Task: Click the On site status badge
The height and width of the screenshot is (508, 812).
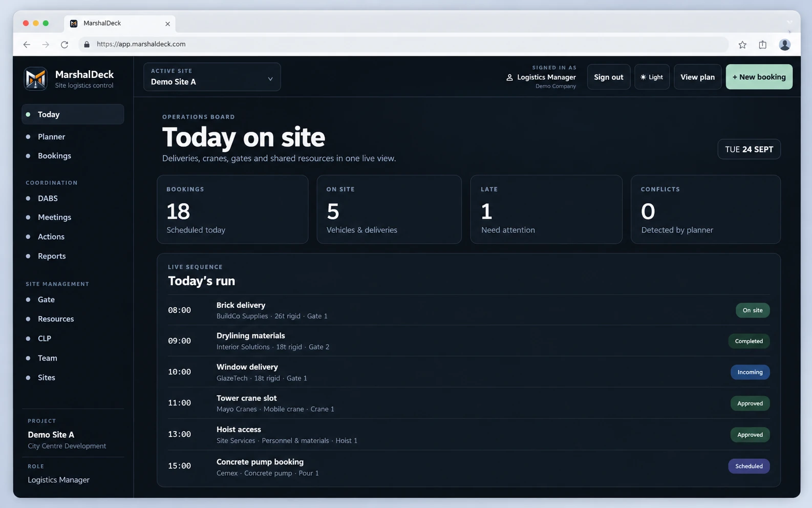Action: pyautogui.click(x=753, y=310)
